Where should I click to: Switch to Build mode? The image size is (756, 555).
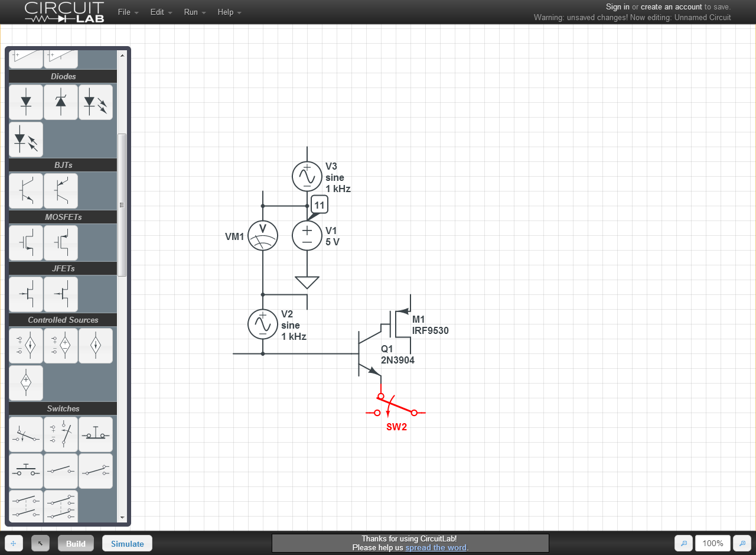(76, 543)
